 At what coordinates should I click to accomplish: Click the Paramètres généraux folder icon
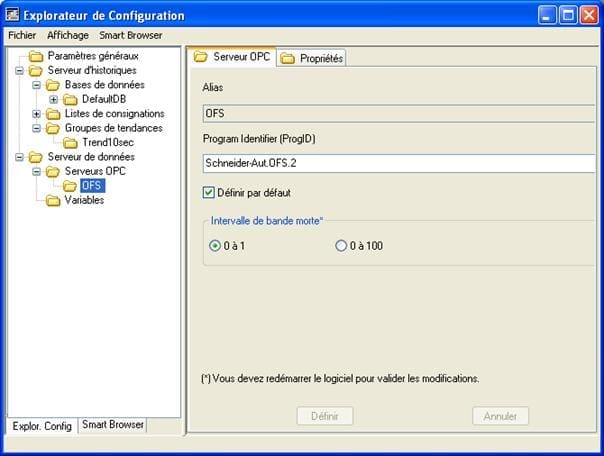coord(36,57)
